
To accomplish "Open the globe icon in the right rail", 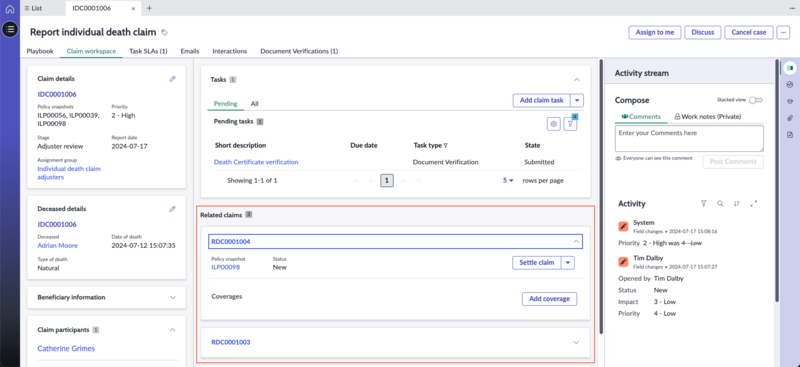I will pyautogui.click(x=790, y=85).
